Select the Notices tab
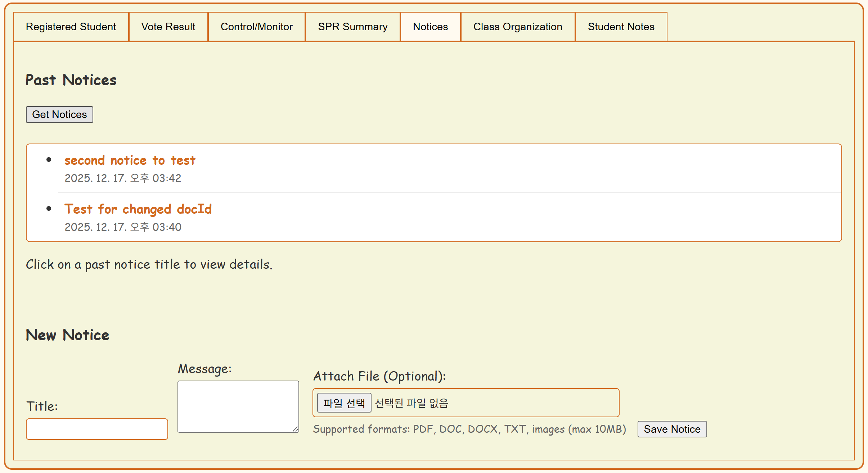 pos(430,27)
